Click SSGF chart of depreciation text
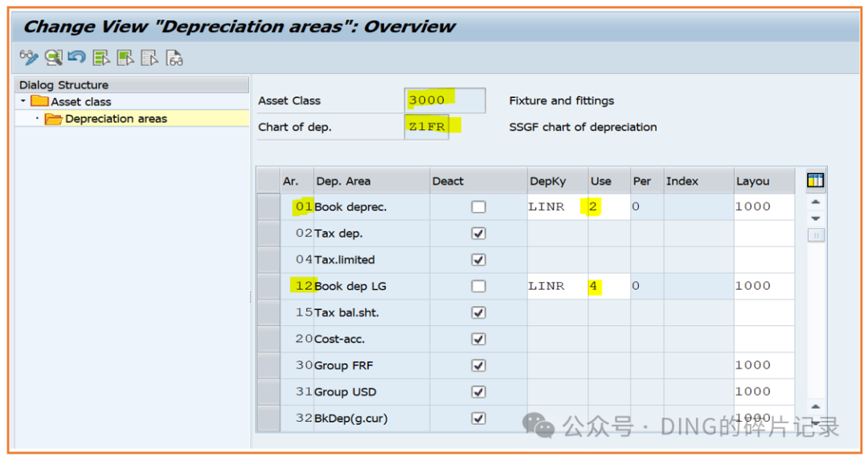Image resolution: width=868 pixels, height=461 pixels. (x=583, y=127)
